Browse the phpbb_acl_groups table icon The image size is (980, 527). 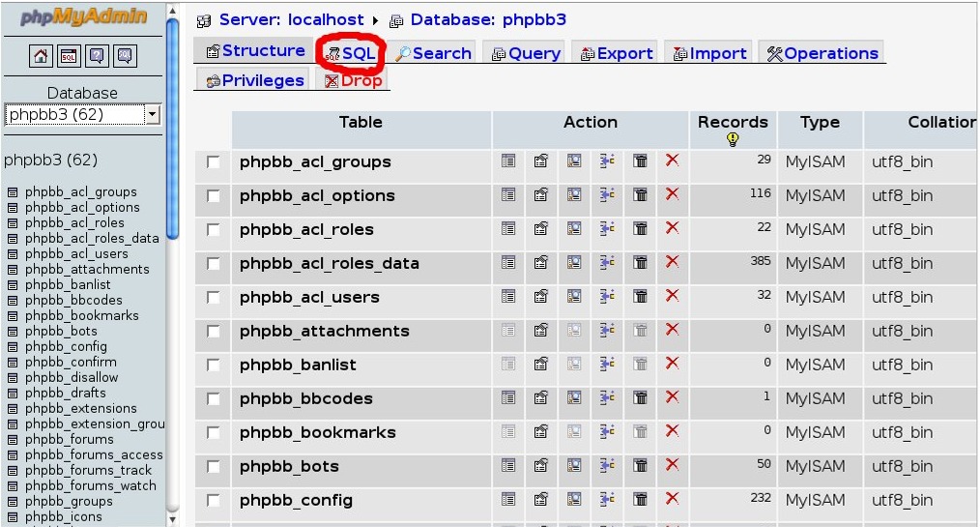508,161
